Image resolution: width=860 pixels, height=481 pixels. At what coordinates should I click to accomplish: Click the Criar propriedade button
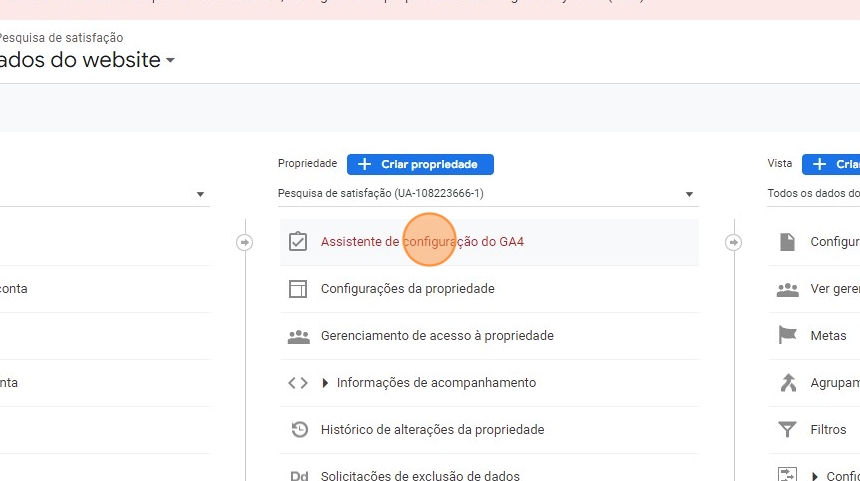pyautogui.click(x=420, y=164)
